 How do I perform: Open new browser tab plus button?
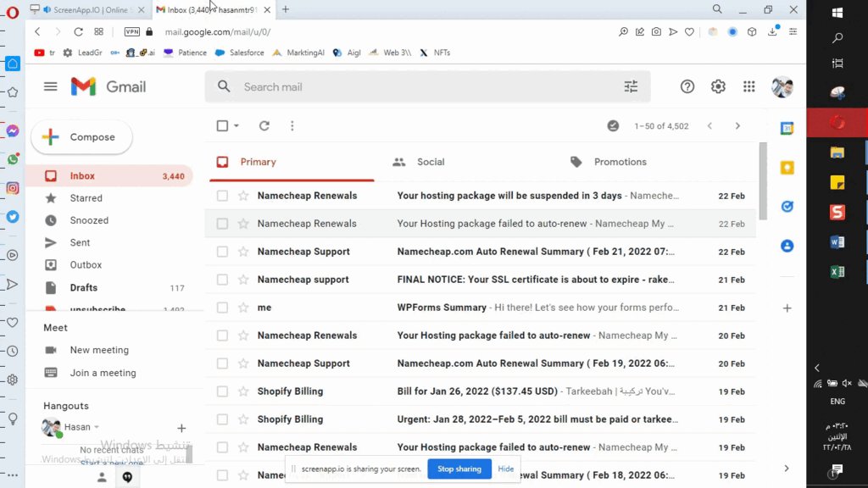[286, 9]
